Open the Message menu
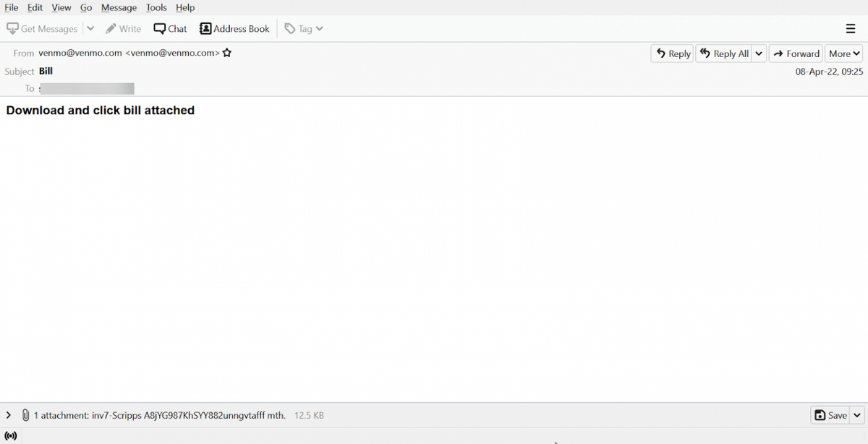This screenshot has height=444, width=868. 119,7
